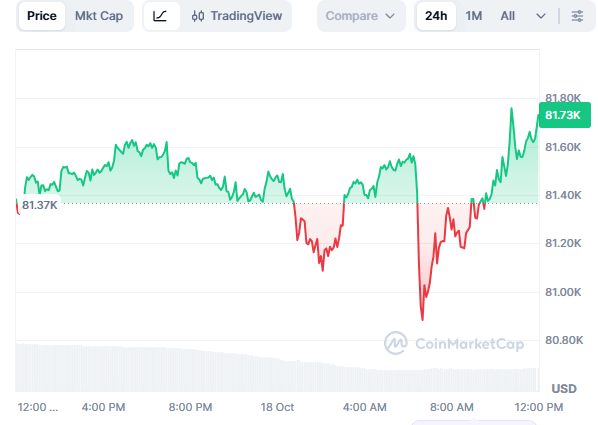Image resolution: width=598 pixels, height=425 pixels.
Task: Click the 81.37K opening price label
Action: click(39, 205)
